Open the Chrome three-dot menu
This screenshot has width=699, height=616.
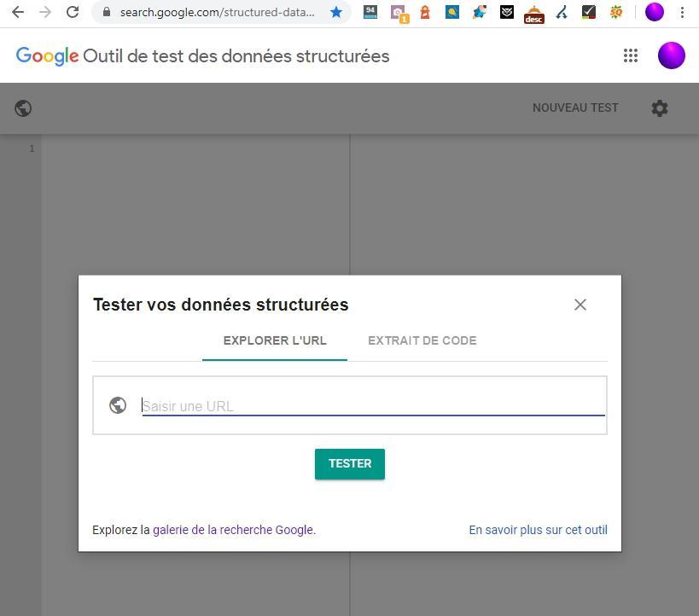(682, 13)
